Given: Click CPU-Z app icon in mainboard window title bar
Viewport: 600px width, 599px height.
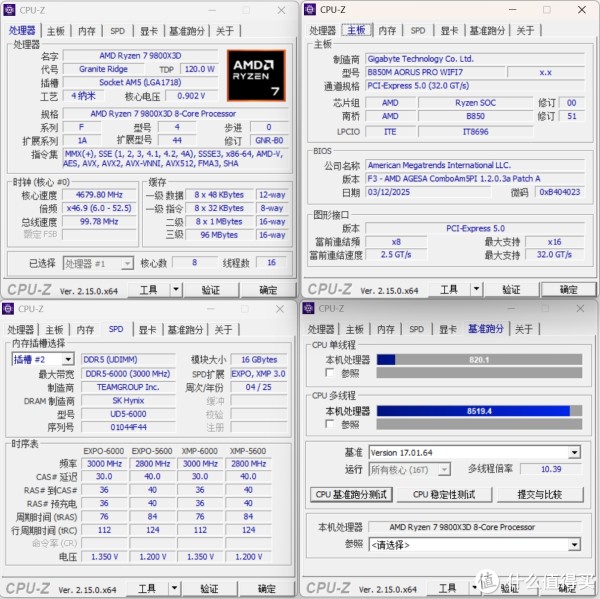Looking at the screenshot, I should coord(310,10).
